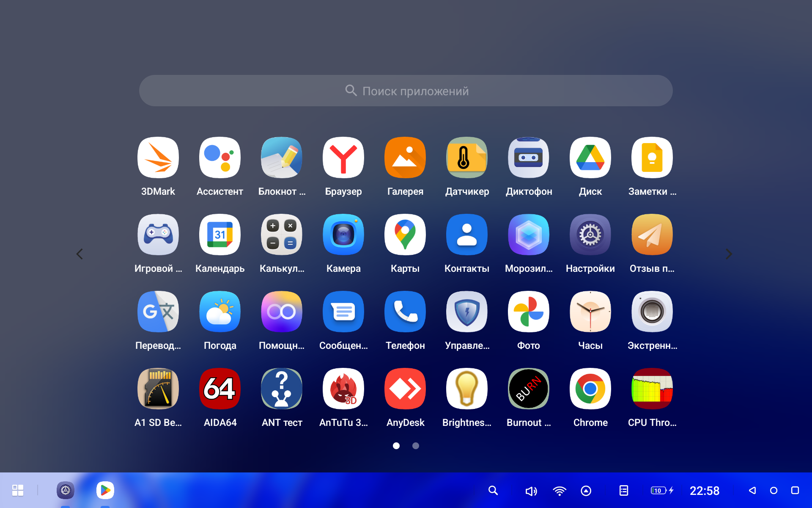Image resolution: width=812 pixels, height=508 pixels.
Task: Go to next app page arrow
Action: click(728, 254)
